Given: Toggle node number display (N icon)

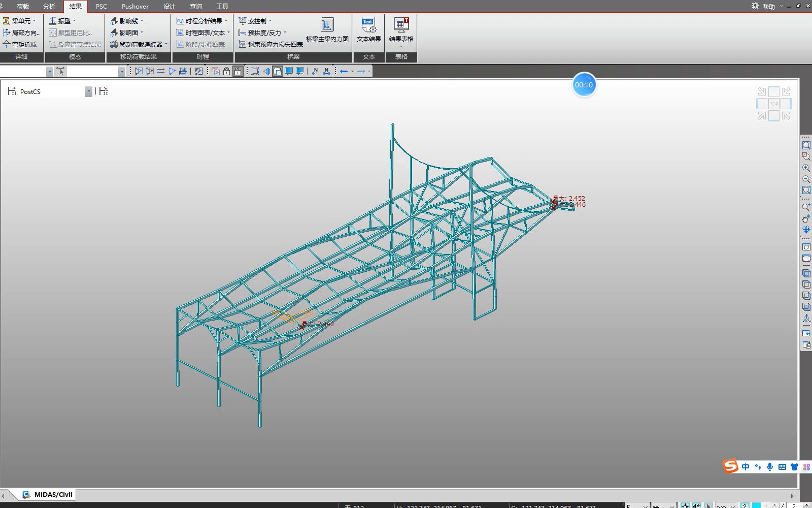Looking at the screenshot, I should [x=315, y=71].
